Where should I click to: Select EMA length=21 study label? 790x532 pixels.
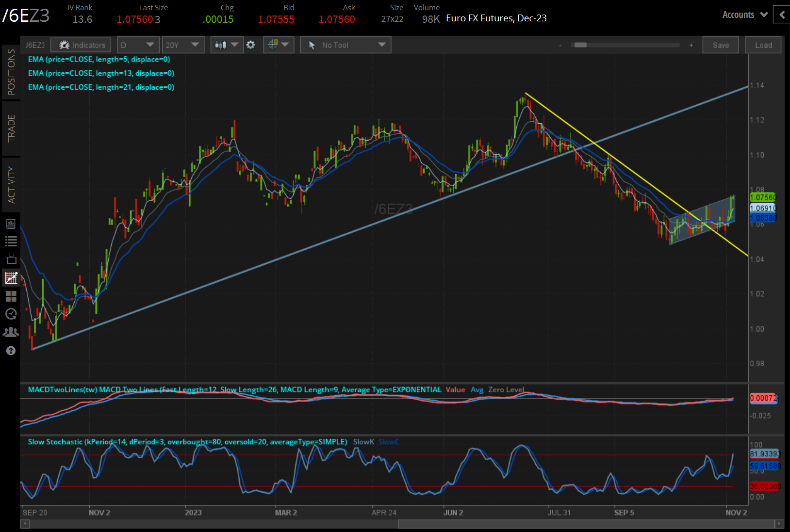coord(101,87)
